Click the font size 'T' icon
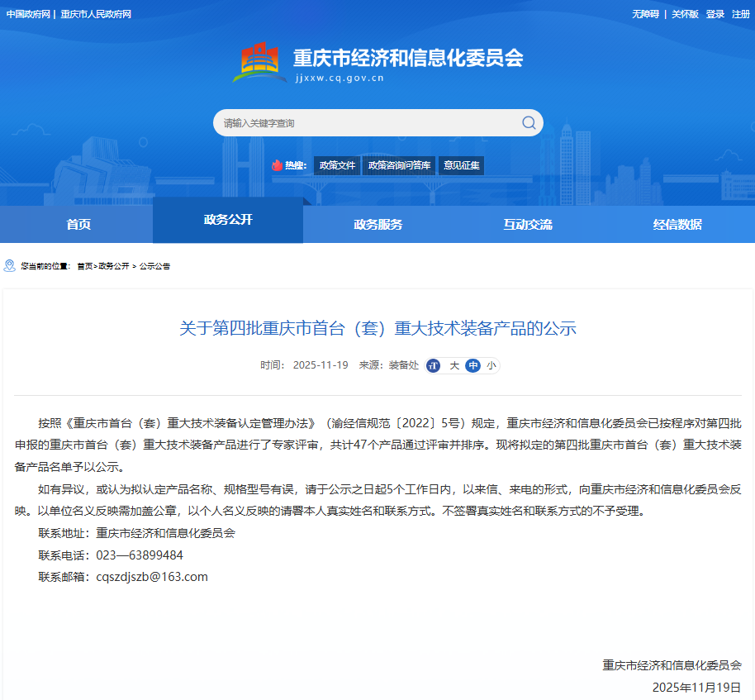This screenshot has width=755, height=700. [434, 365]
